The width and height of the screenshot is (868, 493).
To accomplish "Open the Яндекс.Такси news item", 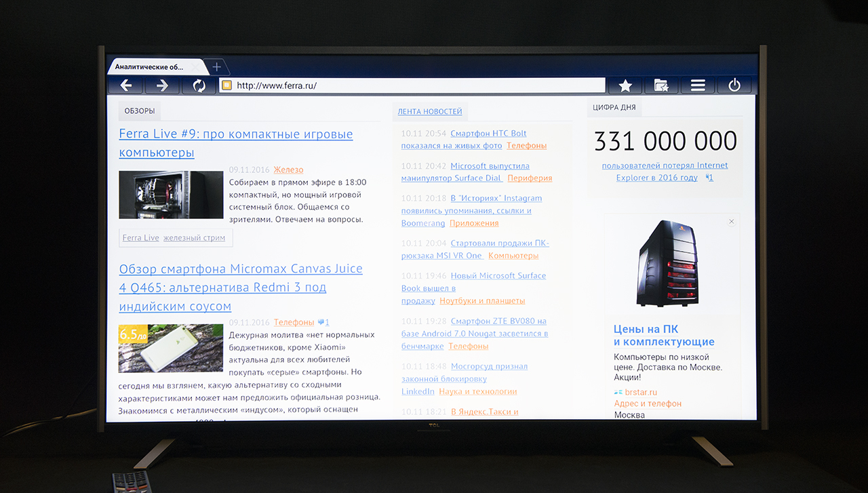I will 484,412.
